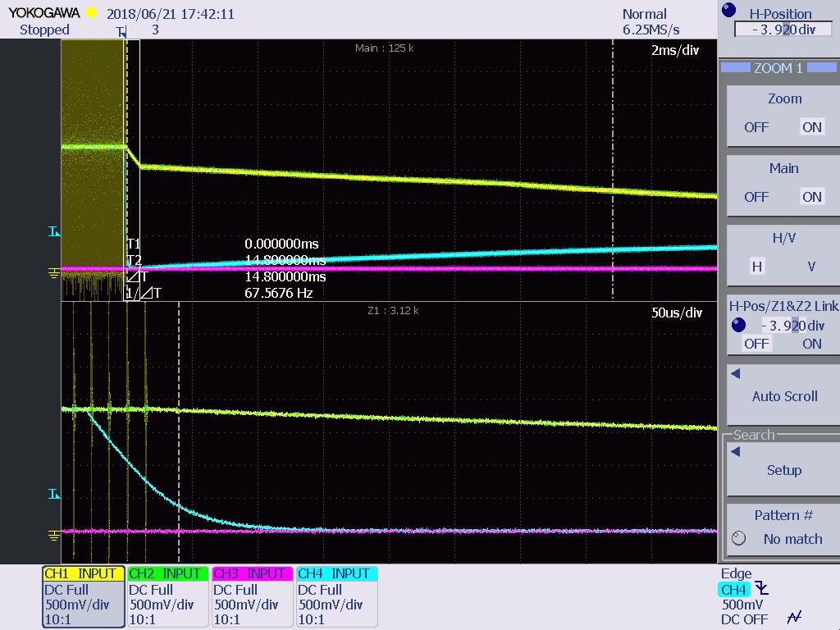The height and width of the screenshot is (630, 840).
Task: Click the Auto Scroll left arrow
Action: 736,374
